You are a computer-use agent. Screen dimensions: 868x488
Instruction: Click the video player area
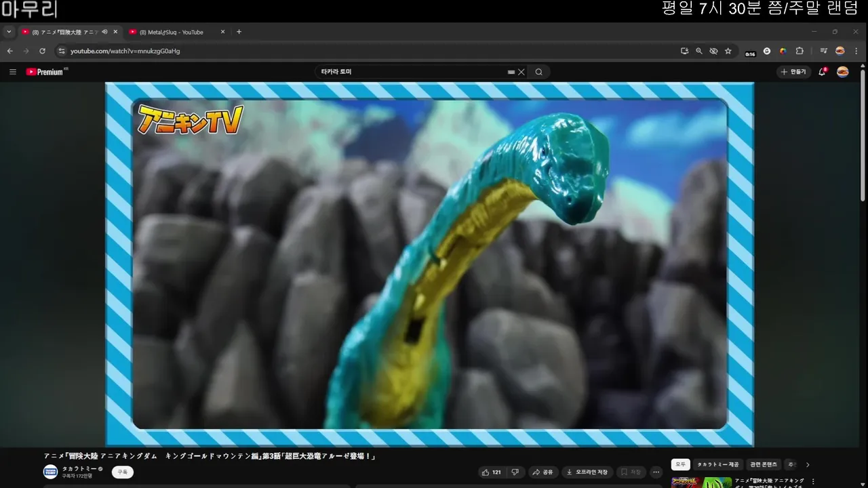coord(429,264)
